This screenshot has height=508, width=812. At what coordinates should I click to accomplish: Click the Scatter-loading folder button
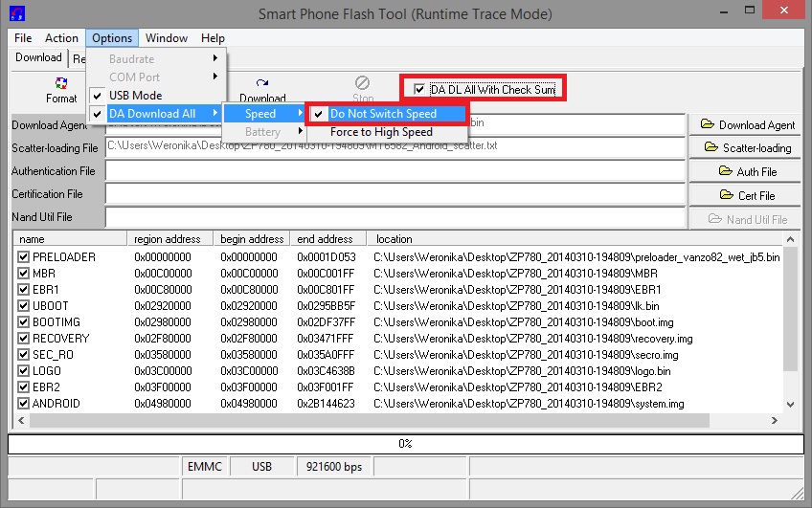[747, 148]
